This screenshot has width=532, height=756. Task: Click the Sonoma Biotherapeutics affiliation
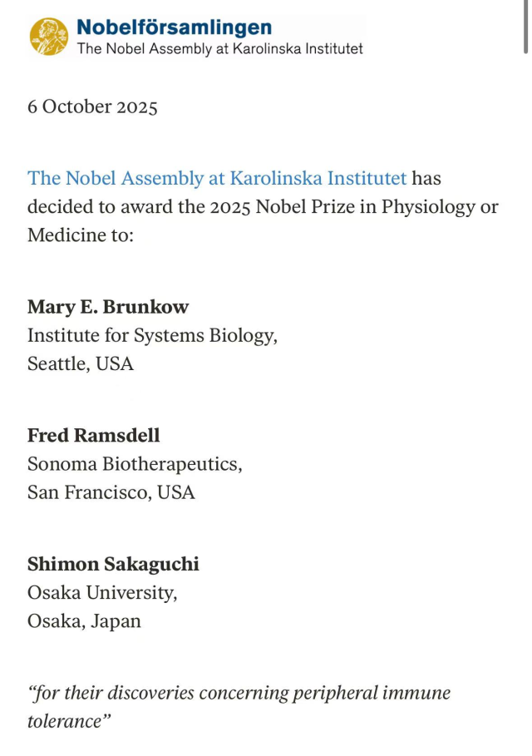pyautogui.click(x=135, y=464)
